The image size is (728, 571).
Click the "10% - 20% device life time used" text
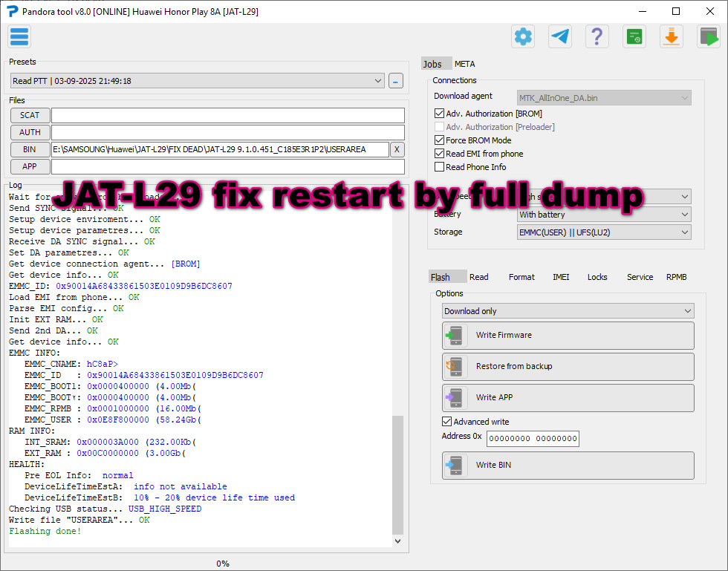pos(215,497)
